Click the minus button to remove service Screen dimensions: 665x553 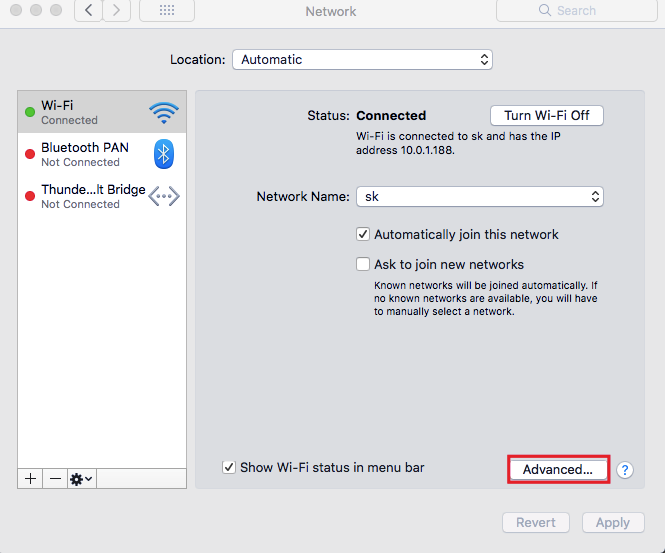click(x=55, y=479)
